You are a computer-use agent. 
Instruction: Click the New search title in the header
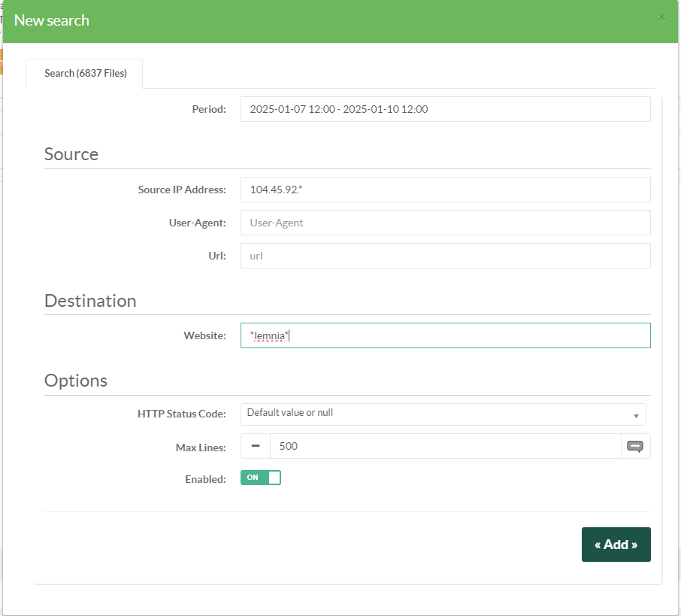pyautogui.click(x=52, y=20)
